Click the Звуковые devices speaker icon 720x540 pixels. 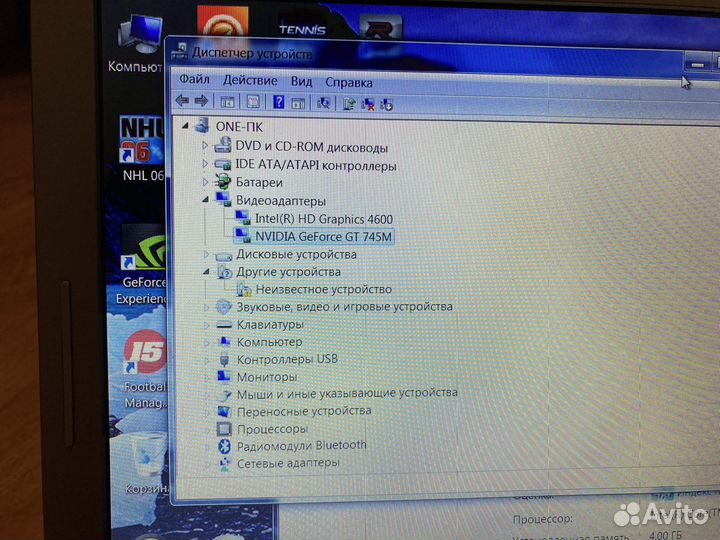224,307
